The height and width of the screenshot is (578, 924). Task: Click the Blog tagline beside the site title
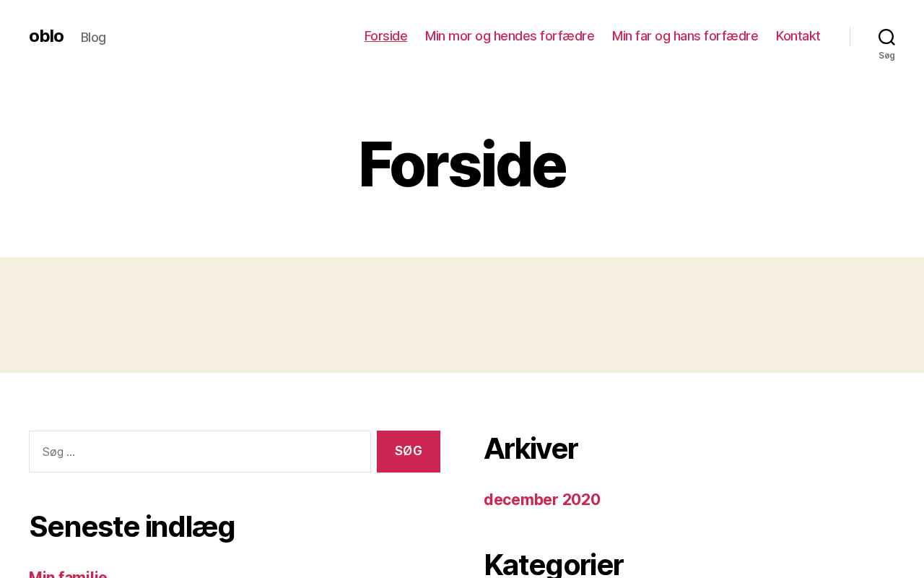coord(93,38)
